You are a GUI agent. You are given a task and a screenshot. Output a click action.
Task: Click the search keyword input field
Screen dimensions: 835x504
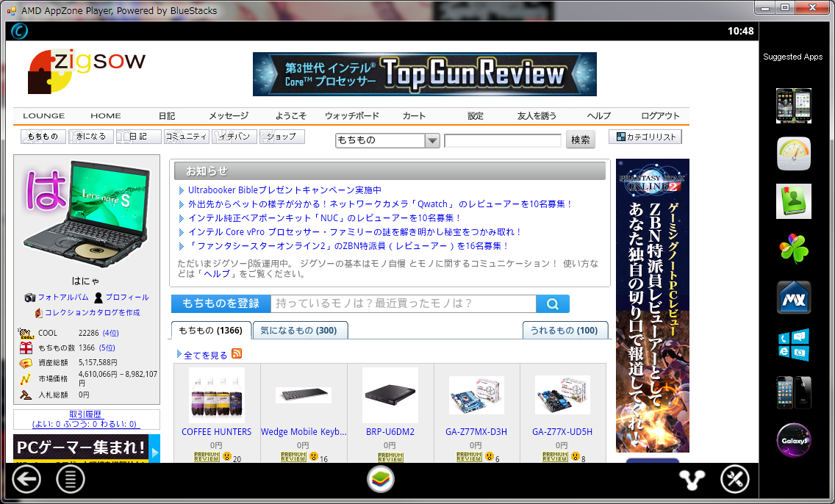click(x=503, y=140)
